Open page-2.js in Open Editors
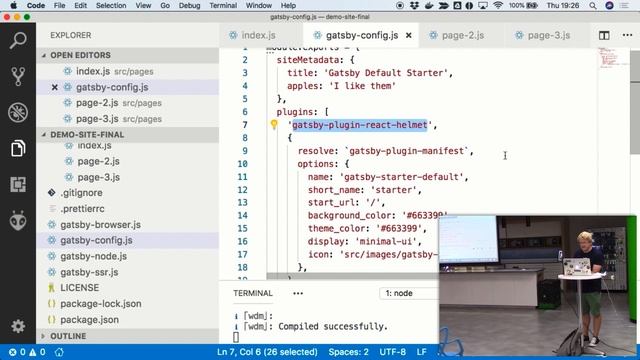The width and height of the screenshot is (640, 360). click(127, 103)
